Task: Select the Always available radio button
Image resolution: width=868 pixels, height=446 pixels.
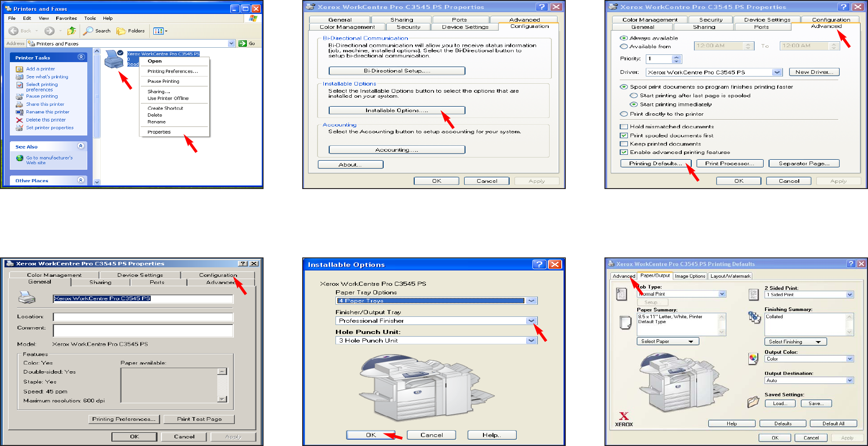Action: pos(624,38)
